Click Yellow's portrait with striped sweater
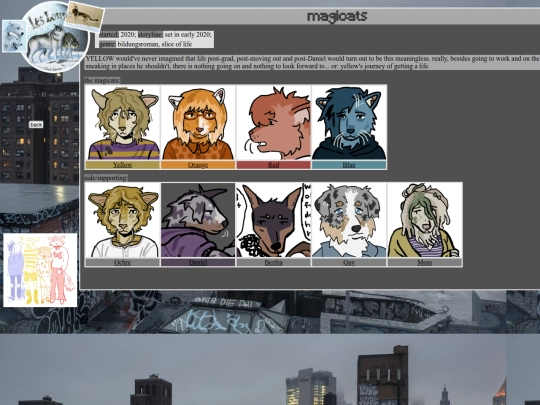 (x=123, y=123)
